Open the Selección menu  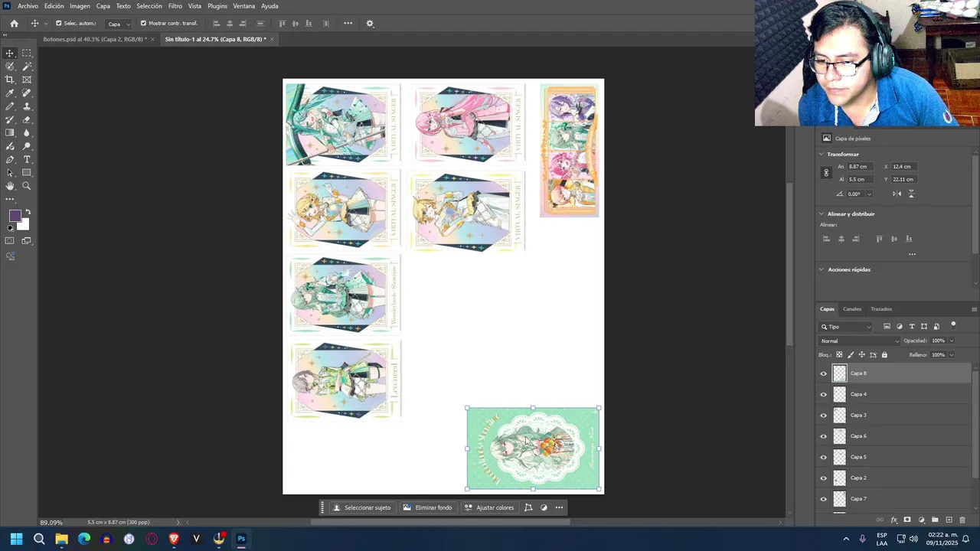tap(149, 6)
